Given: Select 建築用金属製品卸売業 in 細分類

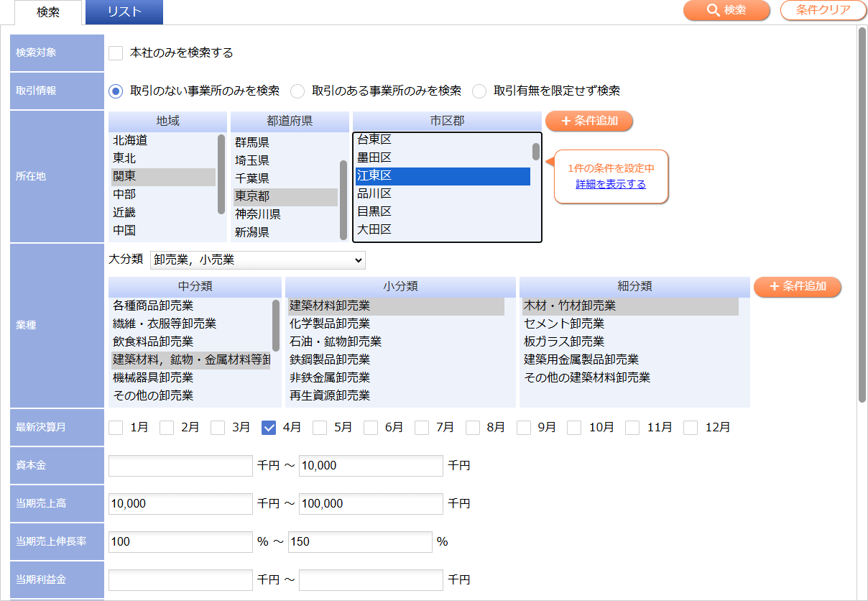Looking at the screenshot, I should click(630, 360).
